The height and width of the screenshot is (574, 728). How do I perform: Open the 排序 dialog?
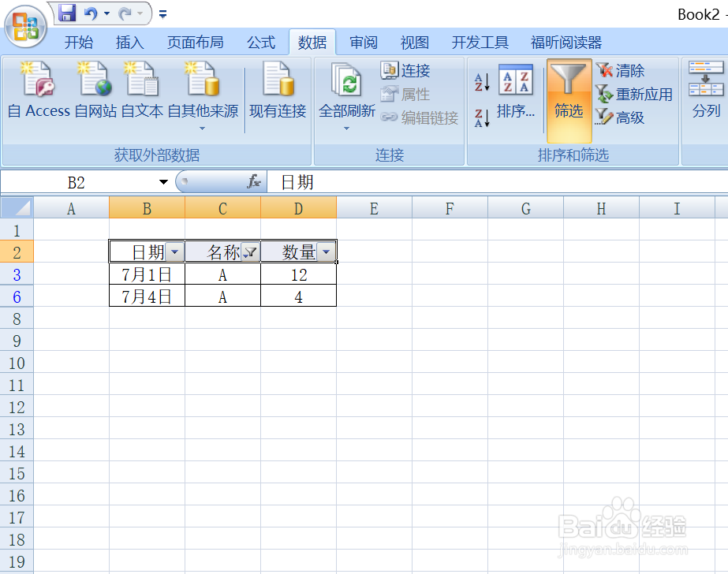pos(516,91)
